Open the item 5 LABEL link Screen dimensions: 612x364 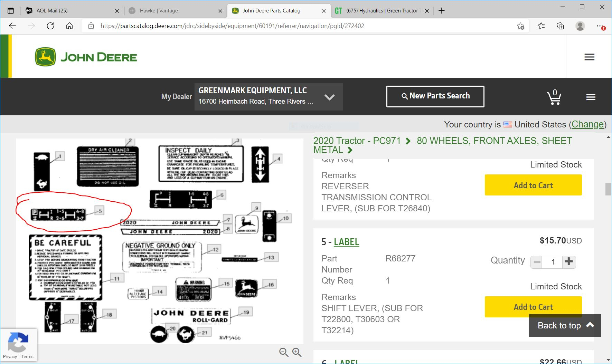[346, 242]
